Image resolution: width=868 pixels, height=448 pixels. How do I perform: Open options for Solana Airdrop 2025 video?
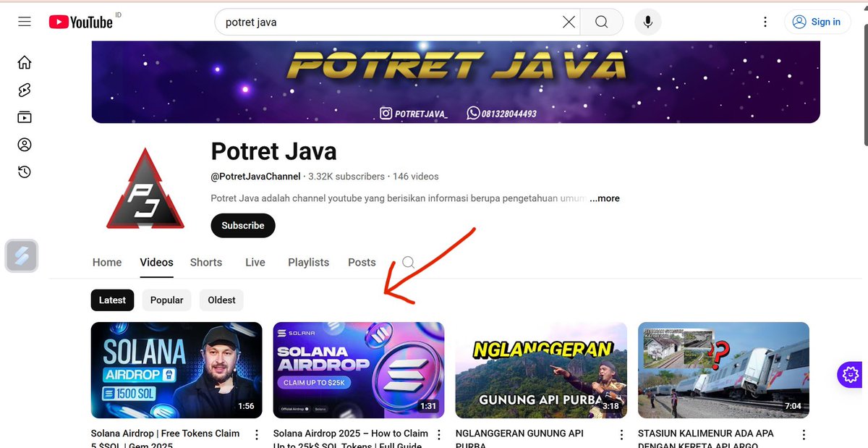[438, 435]
